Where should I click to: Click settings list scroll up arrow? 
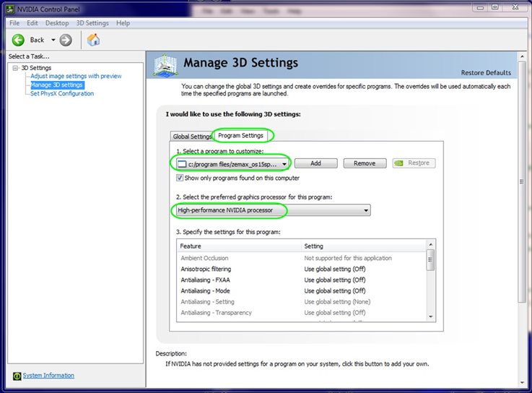pos(431,245)
